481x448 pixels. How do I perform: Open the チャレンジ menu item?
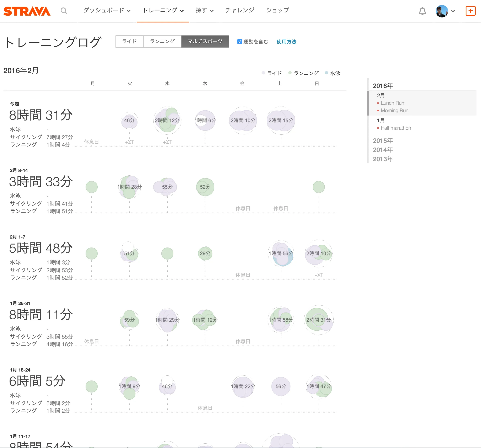pyautogui.click(x=239, y=10)
